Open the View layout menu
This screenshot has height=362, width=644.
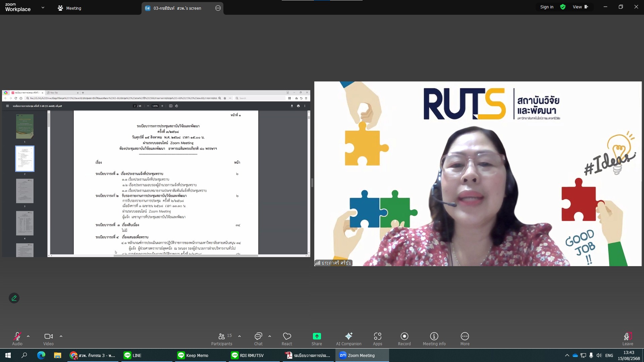click(581, 7)
